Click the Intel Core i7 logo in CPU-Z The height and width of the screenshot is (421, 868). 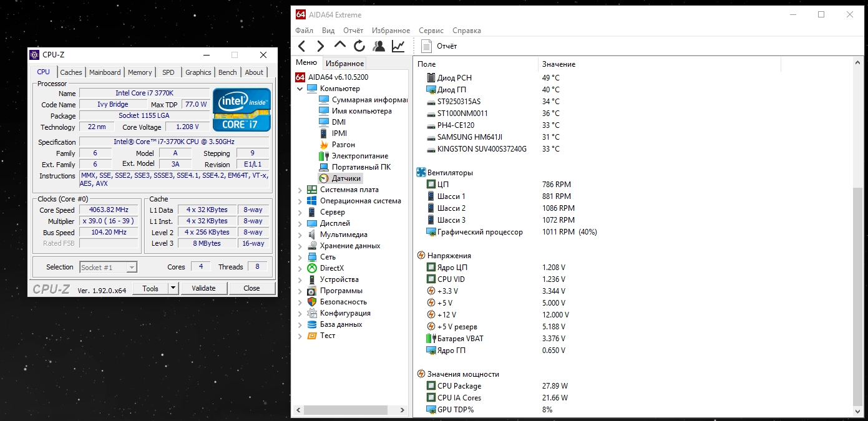tap(241, 109)
